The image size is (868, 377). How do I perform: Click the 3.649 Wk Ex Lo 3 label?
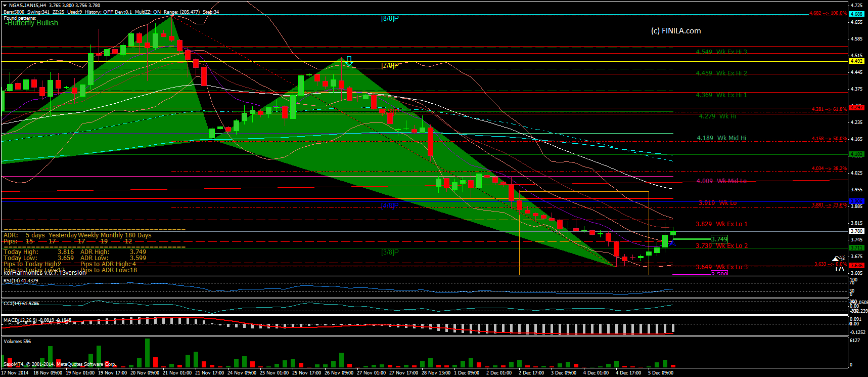tap(721, 267)
